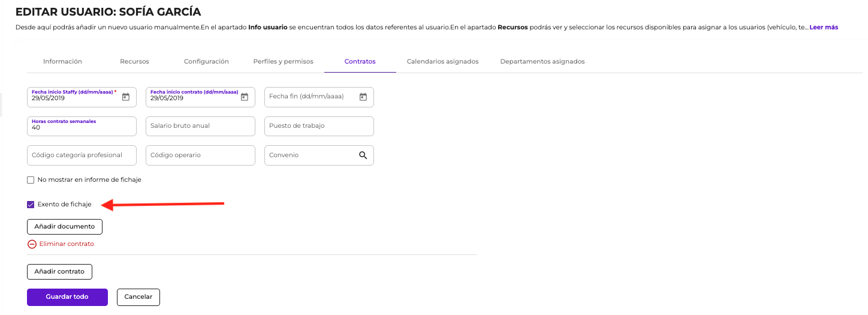Switch to the Información tab
Viewport: 868px width, 315px height.
click(62, 62)
